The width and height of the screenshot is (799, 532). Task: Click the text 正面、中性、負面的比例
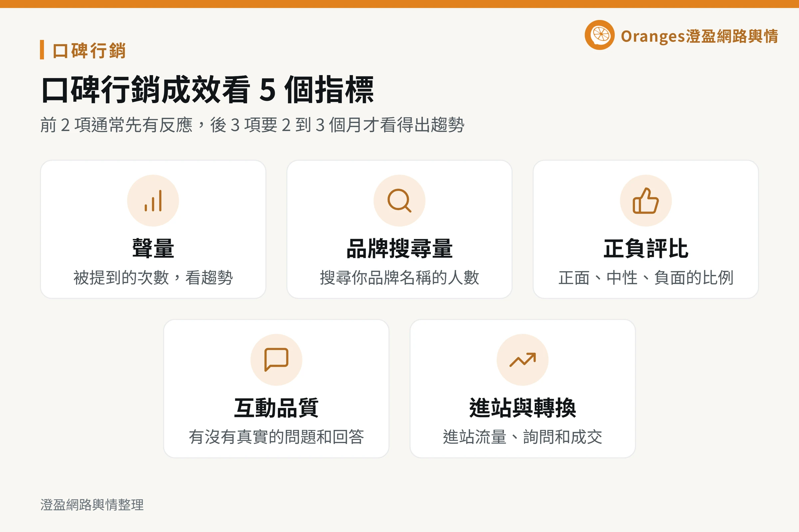tap(646, 277)
